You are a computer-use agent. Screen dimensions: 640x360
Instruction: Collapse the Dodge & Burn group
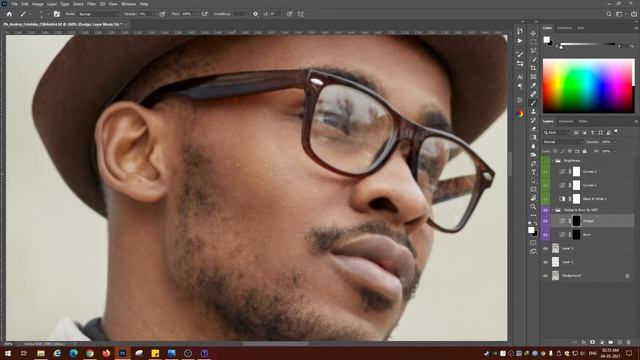pos(553,210)
